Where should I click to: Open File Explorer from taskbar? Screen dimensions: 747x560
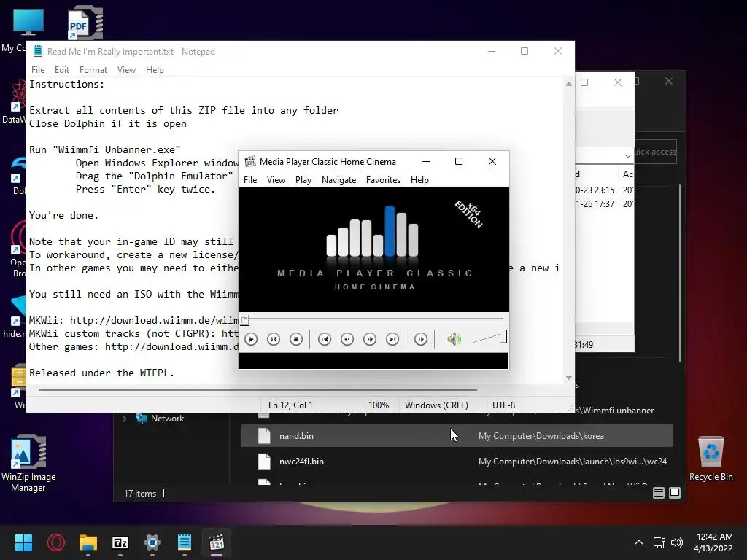(x=88, y=542)
